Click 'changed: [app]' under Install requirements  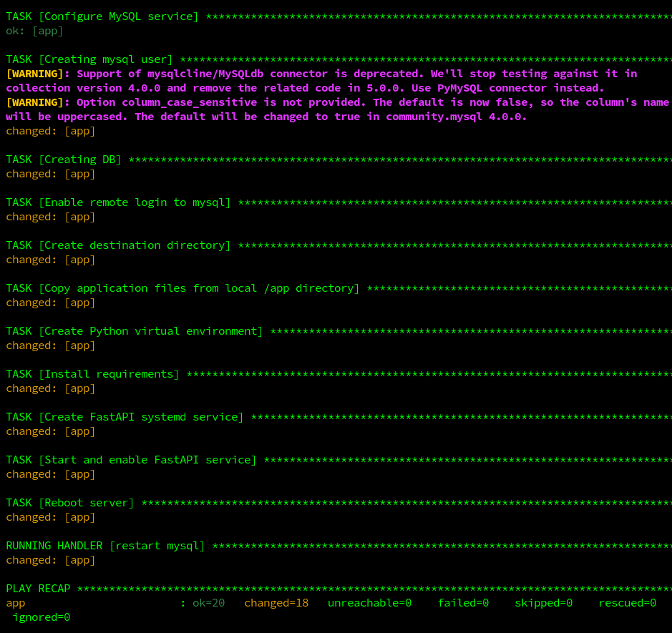(x=51, y=388)
